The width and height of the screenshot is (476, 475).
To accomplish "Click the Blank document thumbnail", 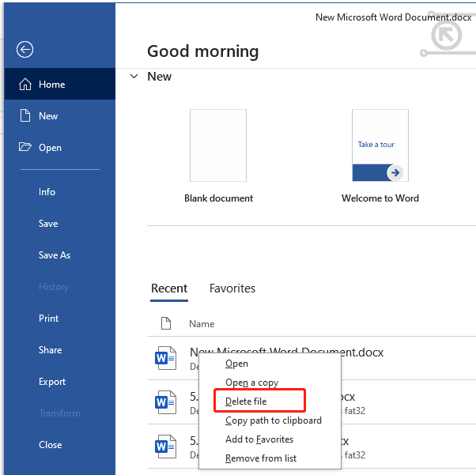I will tap(218, 145).
